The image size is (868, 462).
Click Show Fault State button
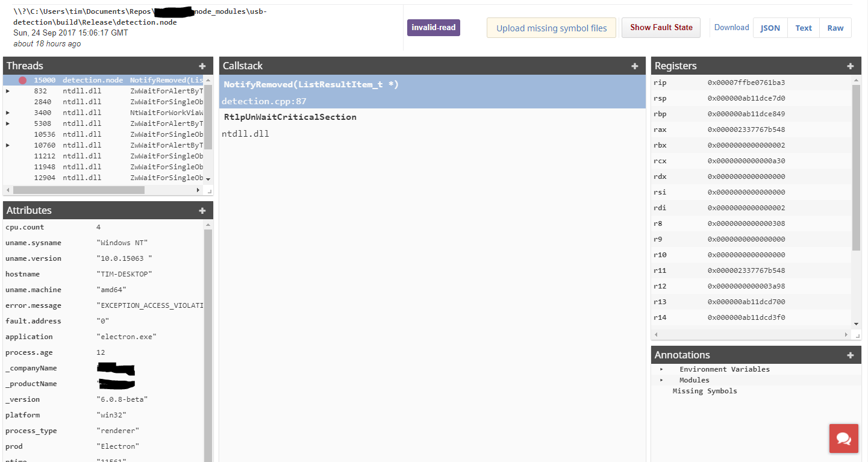pos(661,27)
